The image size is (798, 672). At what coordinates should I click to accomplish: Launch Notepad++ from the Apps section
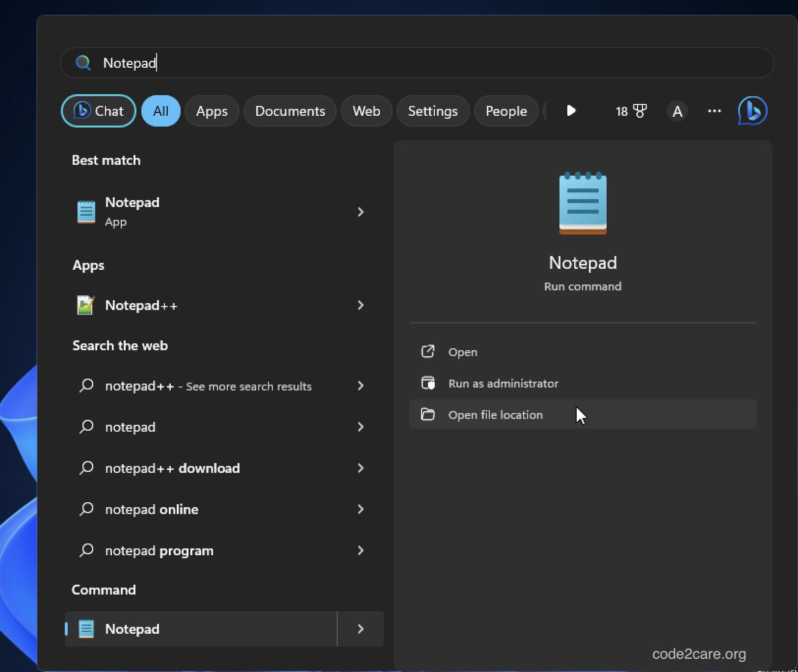pyautogui.click(x=141, y=305)
